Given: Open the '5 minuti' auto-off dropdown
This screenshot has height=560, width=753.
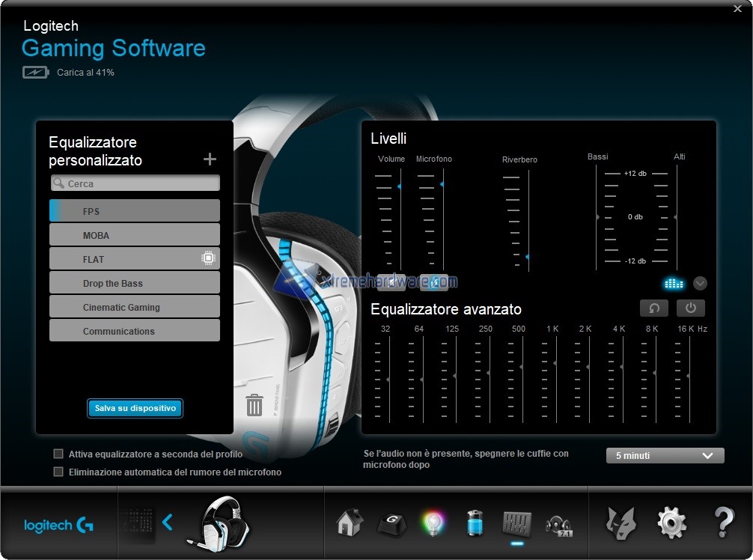Looking at the screenshot, I should point(665,455).
